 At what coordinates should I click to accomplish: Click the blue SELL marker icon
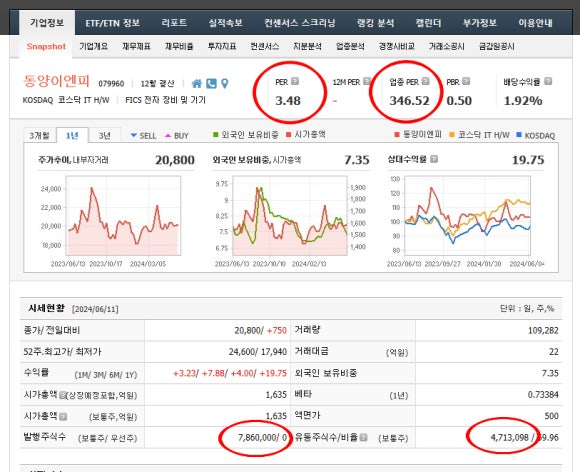134,135
